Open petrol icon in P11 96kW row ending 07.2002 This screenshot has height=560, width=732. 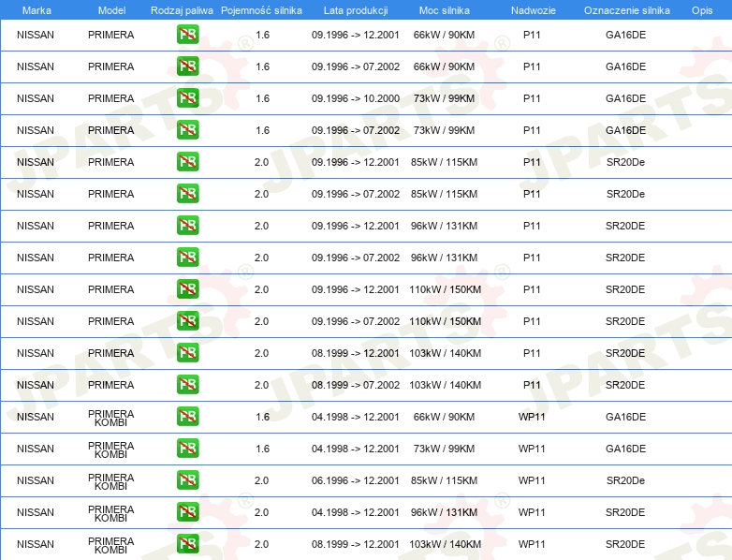tap(187, 257)
